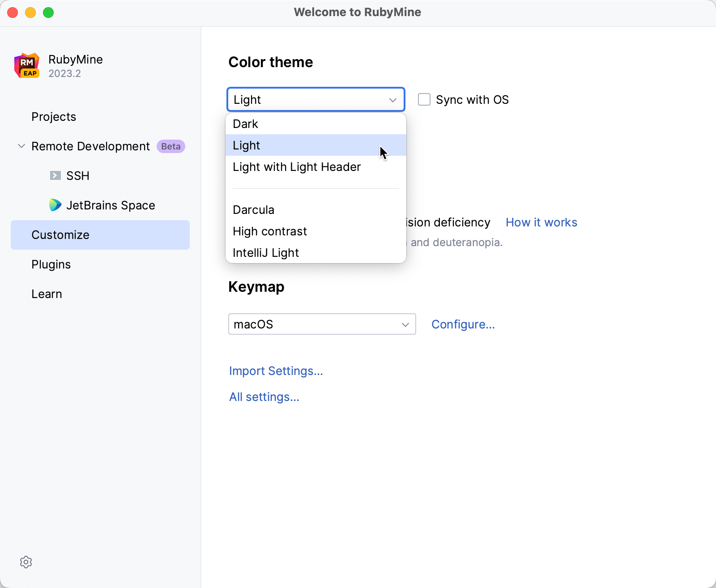This screenshot has height=588, width=716.
Task: Click the Import Settings link
Action: (276, 371)
